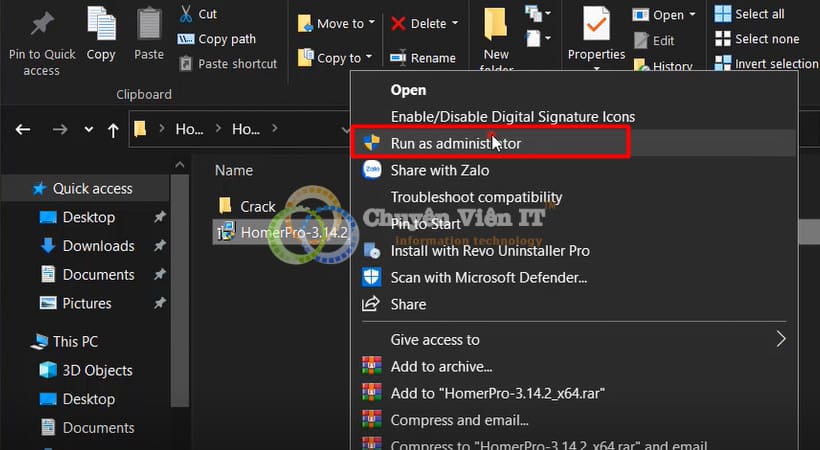Choose Troubleshoot compatibility
Screen dimensions: 820x450
[x=574, y=197]
